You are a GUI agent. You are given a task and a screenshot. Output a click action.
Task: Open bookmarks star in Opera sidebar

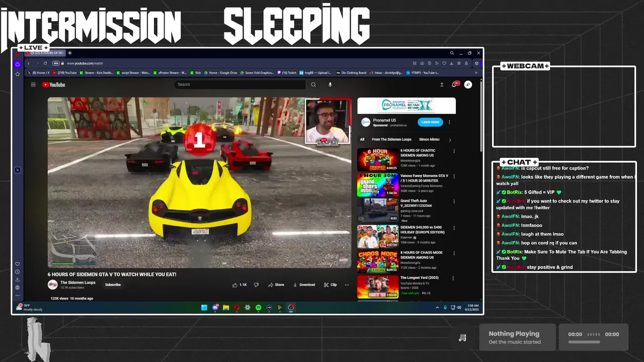click(x=18, y=74)
